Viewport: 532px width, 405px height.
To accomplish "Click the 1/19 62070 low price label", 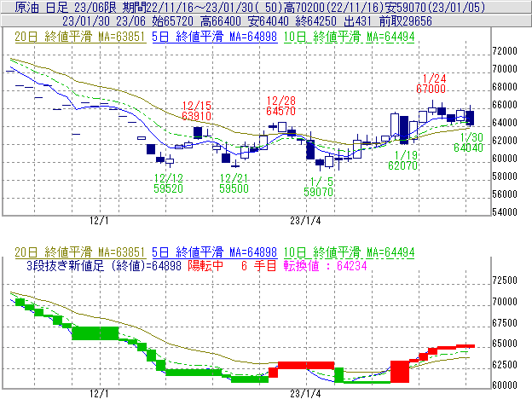I will (x=402, y=160).
